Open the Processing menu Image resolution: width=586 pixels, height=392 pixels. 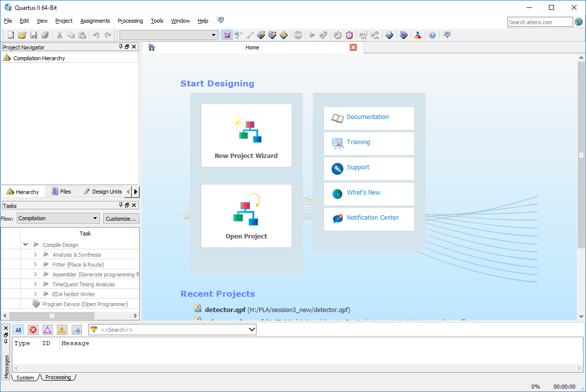(130, 21)
